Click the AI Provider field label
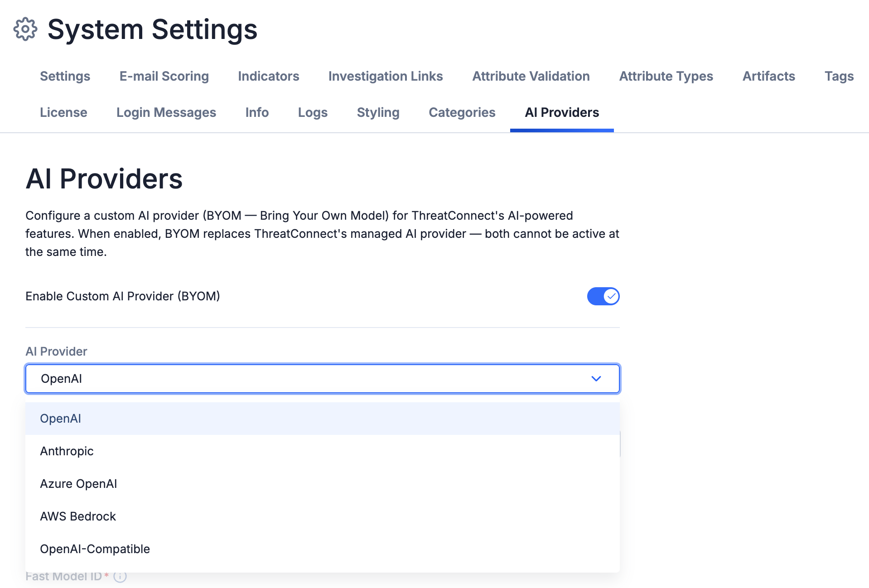Image resolution: width=869 pixels, height=588 pixels. point(56,352)
